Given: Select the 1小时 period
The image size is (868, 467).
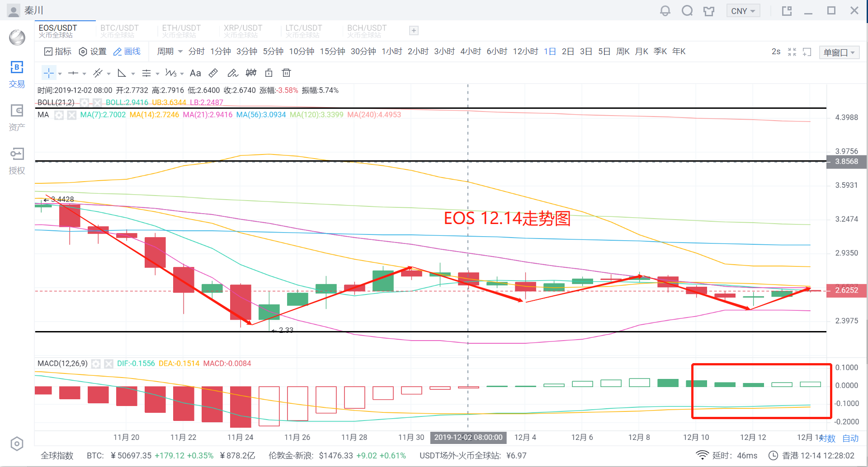Looking at the screenshot, I should click(392, 51).
